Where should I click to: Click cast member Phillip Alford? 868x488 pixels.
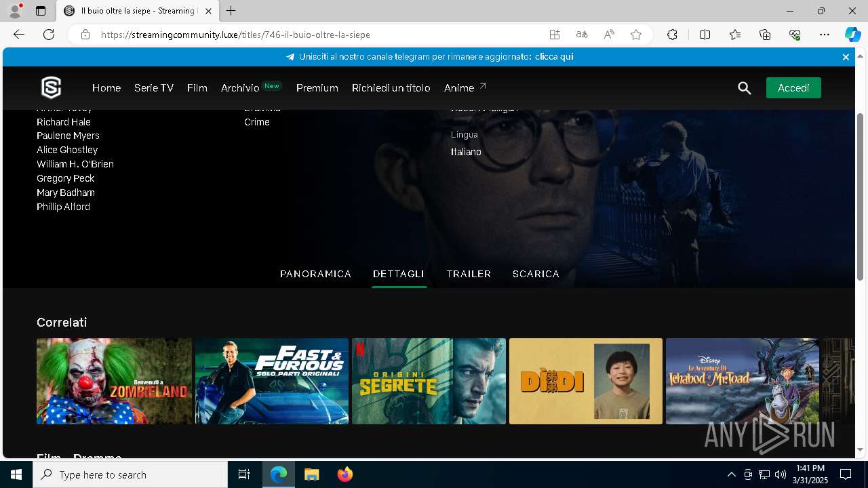point(63,207)
